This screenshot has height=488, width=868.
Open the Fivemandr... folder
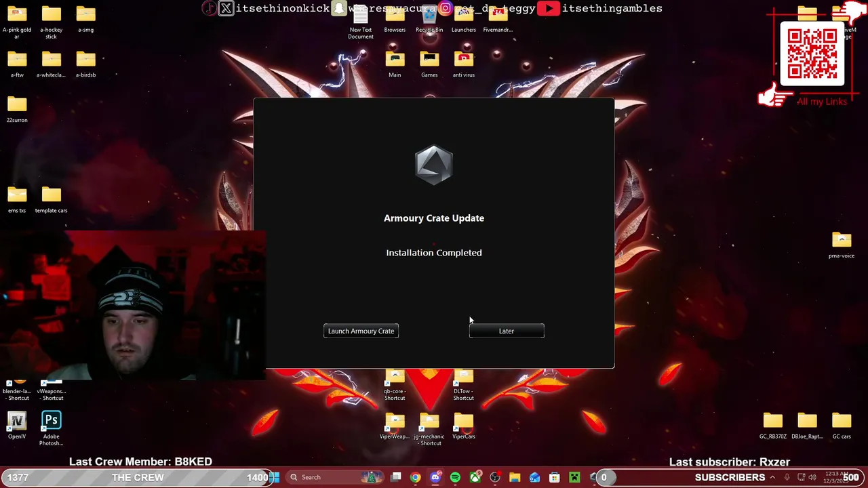click(x=498, y=19)
